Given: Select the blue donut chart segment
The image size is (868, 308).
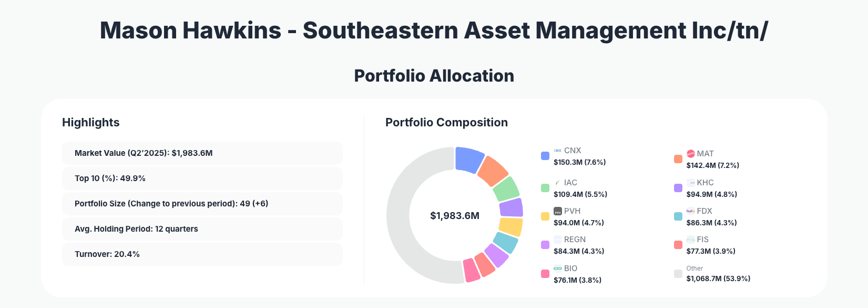Looking at the screenshot, I should tap(469, 160).
